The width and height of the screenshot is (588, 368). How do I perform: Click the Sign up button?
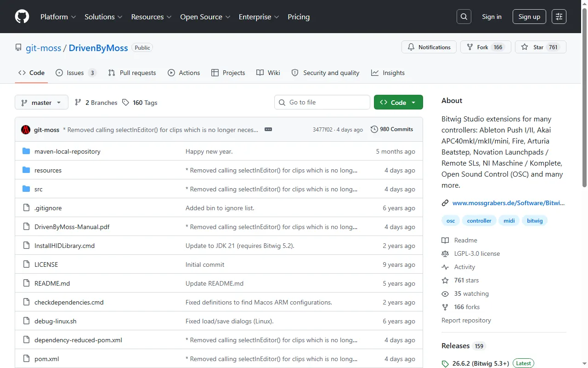click(529, 17)
